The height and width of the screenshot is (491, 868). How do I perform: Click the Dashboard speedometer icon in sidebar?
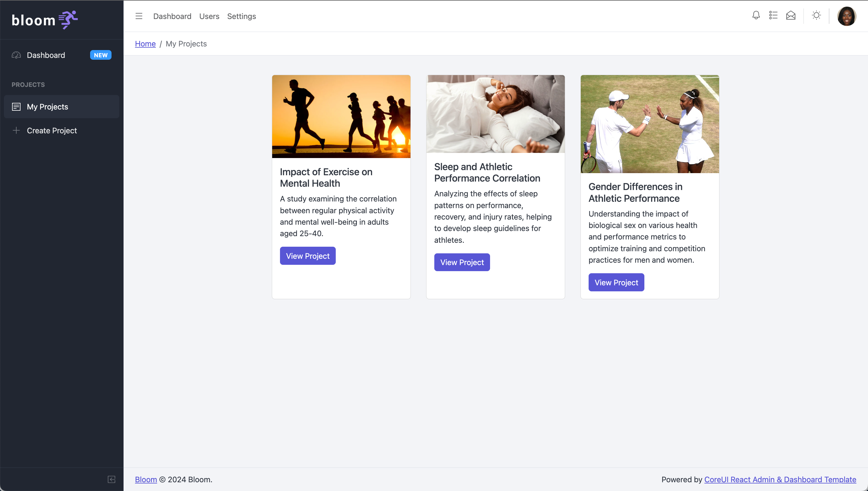16,55
